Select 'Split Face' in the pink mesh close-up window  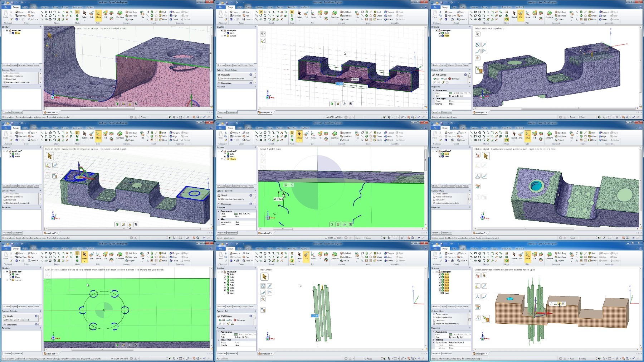[131, 16]
